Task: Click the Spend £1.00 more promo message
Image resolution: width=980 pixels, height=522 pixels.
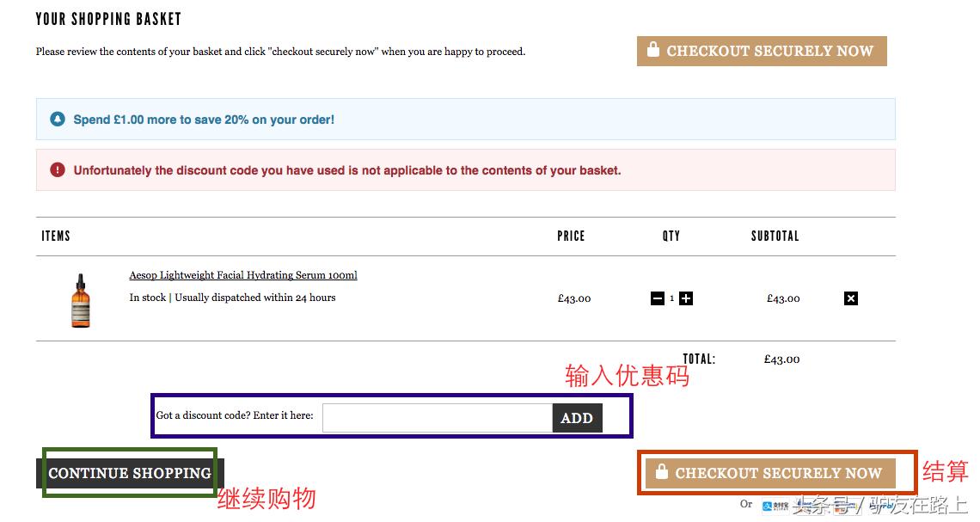Action: [203, 120]
